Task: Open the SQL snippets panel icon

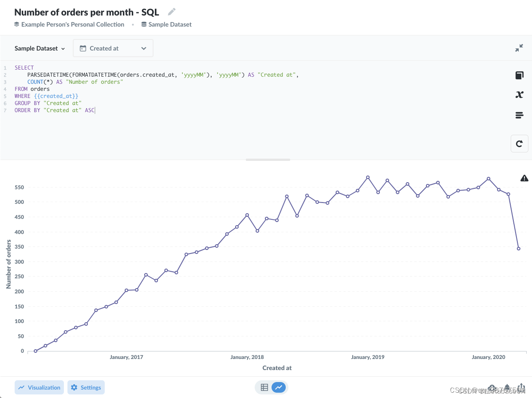Action: pos(519,115)
